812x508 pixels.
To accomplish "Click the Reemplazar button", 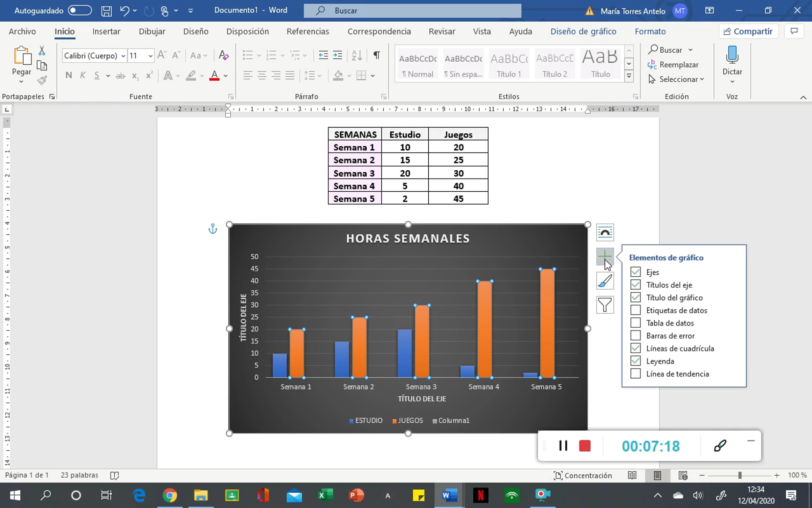I will coord(673,65).
